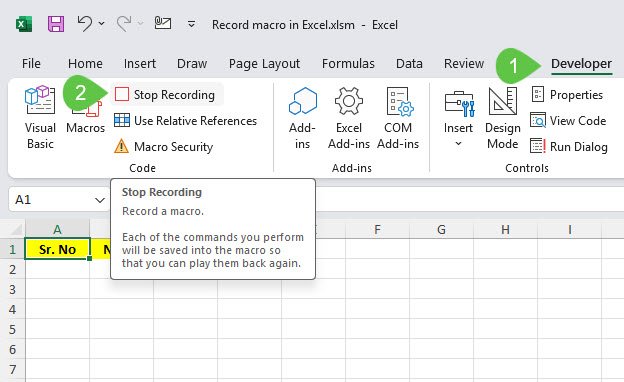The width and height of the screenshot is (624, 382).
Task: Select row 1 header
Action: click(12, 249)
